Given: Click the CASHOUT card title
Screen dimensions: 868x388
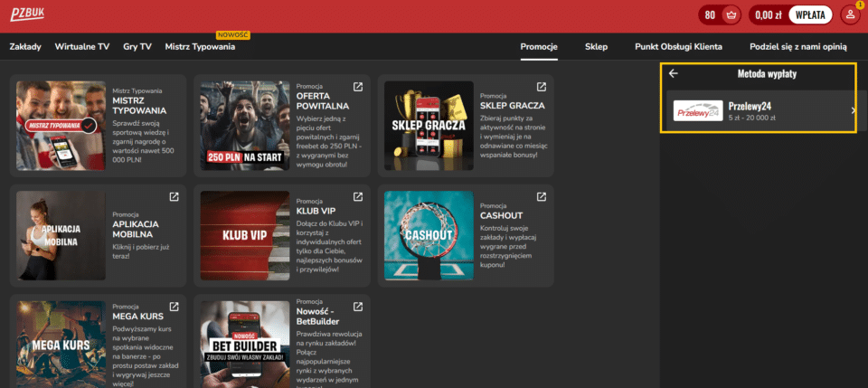Looking at the screenshot, I should coord(502,215).
